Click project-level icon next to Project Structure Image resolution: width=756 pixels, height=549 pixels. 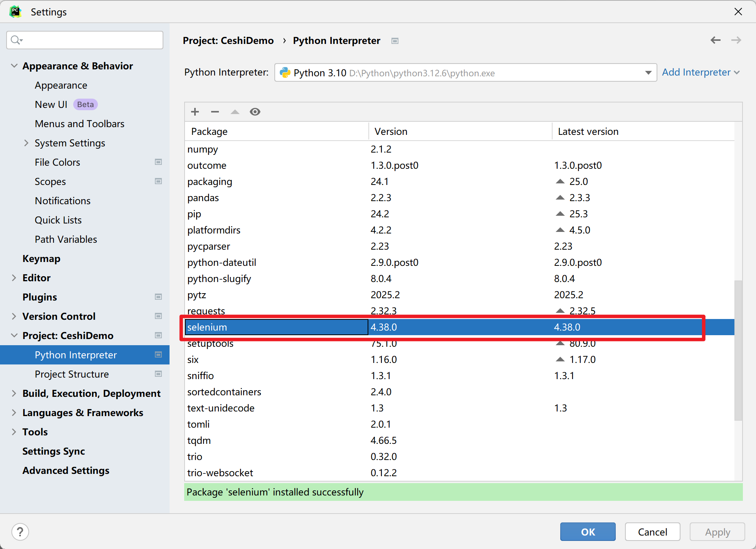[x=158, y=374]
